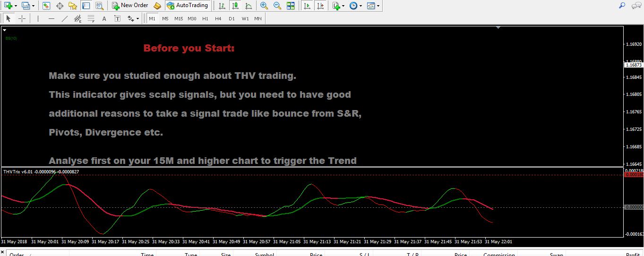Select the text label tool
Image resolution: width=644 pixels, height=256 pixels.
coord(104,19)
